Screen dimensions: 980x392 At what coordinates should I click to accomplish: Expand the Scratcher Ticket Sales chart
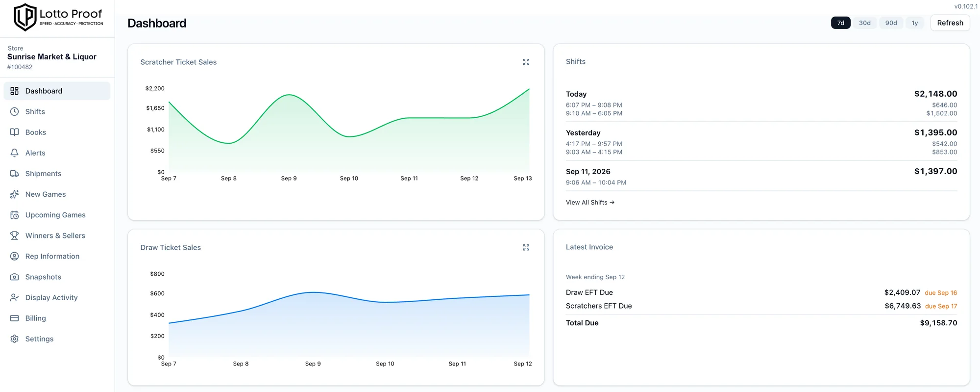click(526, 62)
